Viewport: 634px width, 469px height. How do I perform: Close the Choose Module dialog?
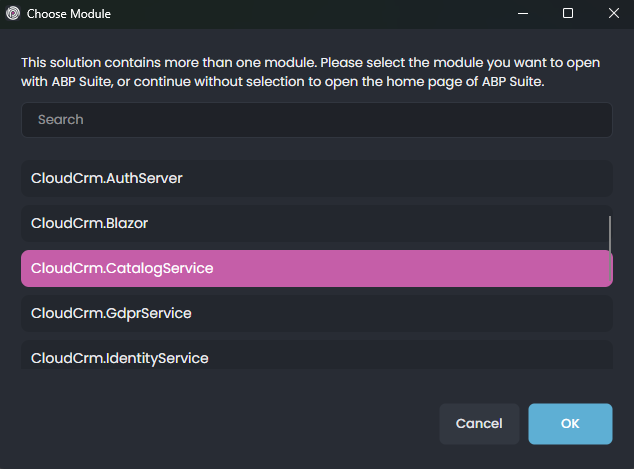pyautogui.click(x=613, y=14)
